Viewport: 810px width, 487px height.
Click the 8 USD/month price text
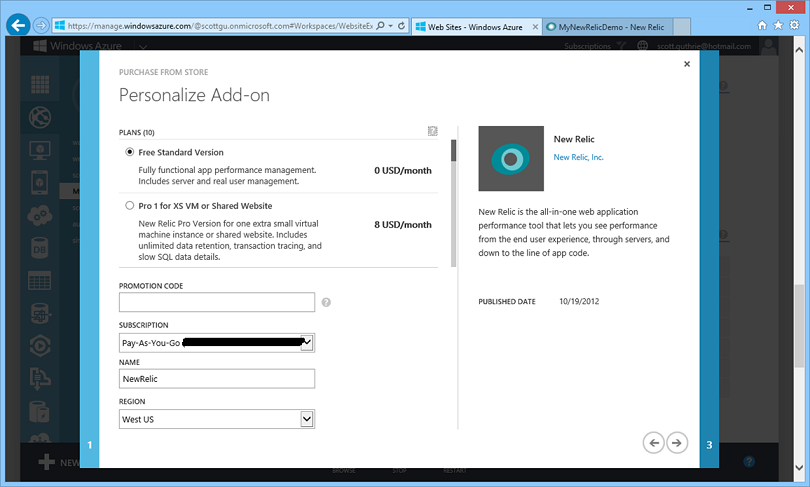(403, 225)
